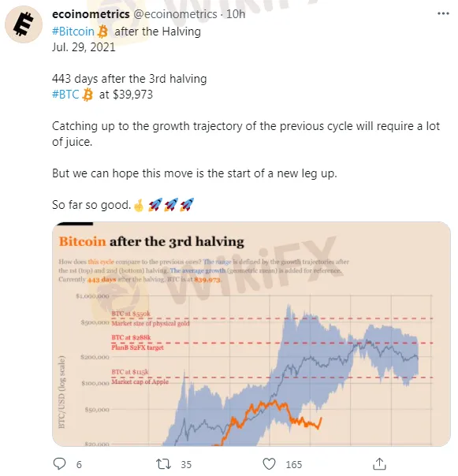View the 165 likes count
This screenshot has height=476, width=458.
tap(294, 464)
